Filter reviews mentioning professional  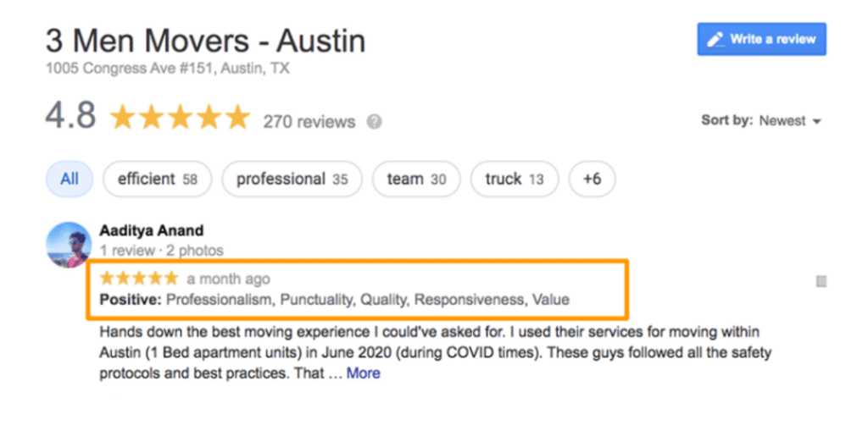click(292, 179)
